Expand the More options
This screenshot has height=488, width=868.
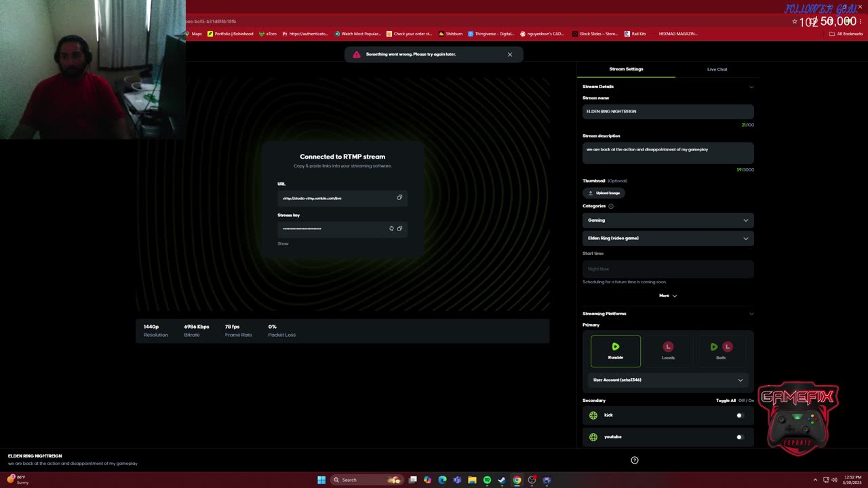668,296
